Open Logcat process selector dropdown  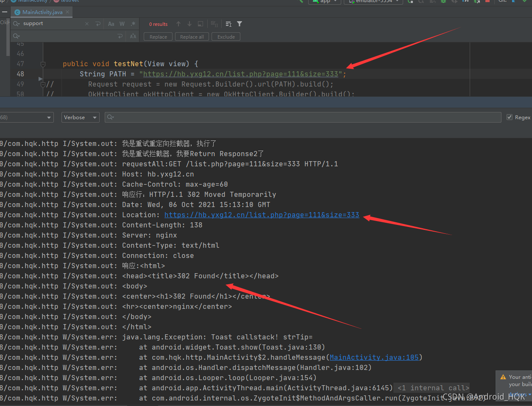27,118
